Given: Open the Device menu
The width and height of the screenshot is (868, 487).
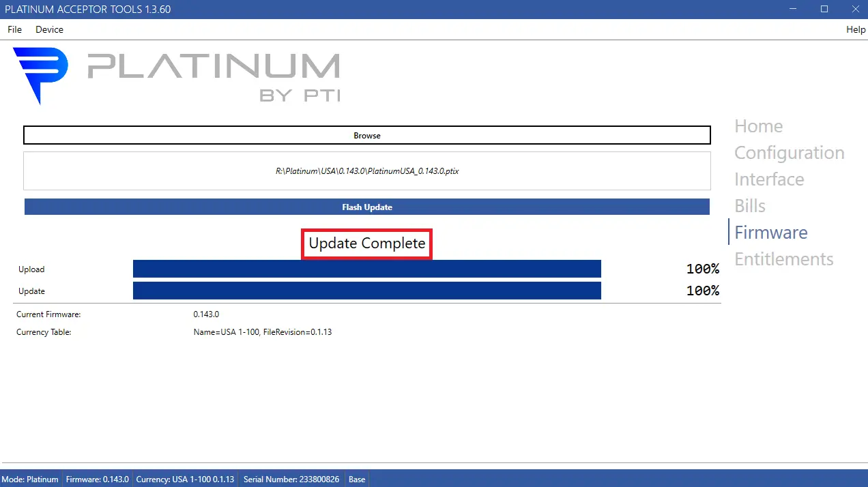Looking at the screenshot, I should point(49,29).
